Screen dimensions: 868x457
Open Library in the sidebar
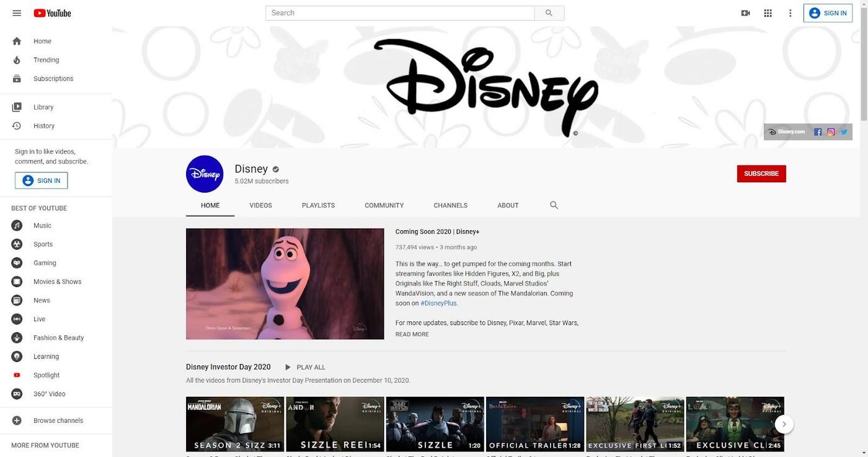click(x=56, y=107)
